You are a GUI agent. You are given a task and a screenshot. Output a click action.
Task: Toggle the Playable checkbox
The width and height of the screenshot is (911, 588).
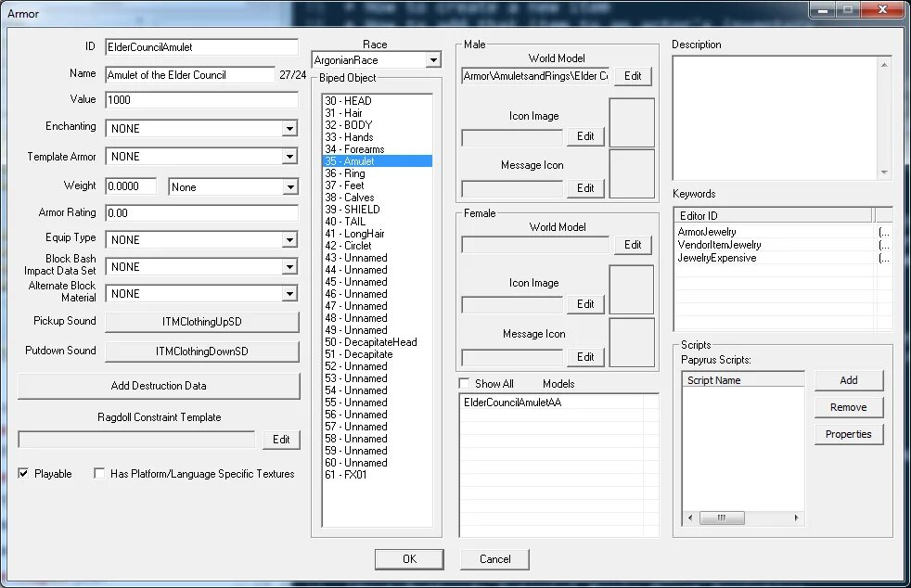coord(23,474)
